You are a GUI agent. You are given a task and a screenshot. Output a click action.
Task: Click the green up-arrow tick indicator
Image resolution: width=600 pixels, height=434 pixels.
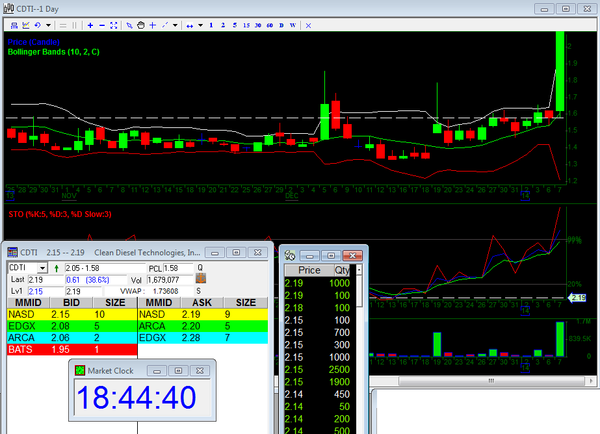coord(57,268)
